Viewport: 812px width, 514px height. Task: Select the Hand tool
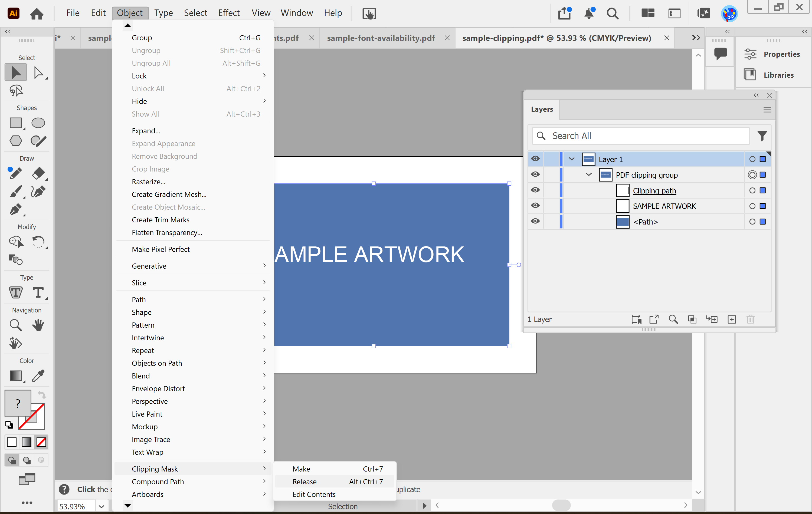tap(38, 325)
